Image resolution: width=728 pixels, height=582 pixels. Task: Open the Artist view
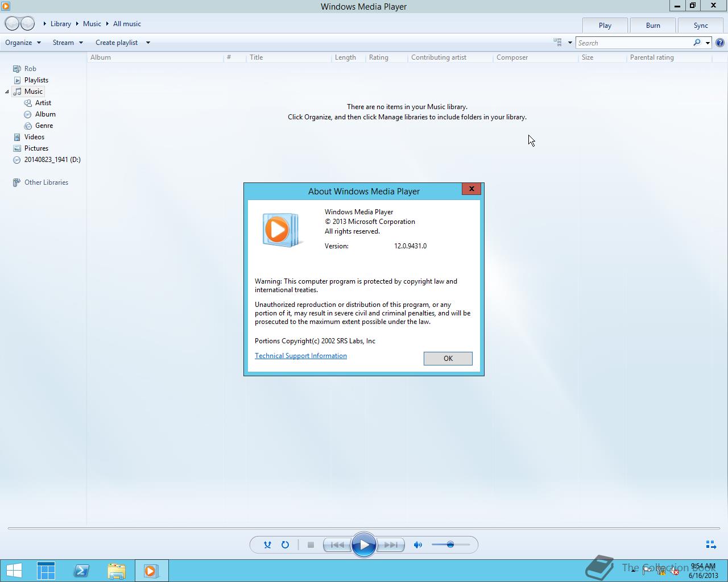[43, 103]
